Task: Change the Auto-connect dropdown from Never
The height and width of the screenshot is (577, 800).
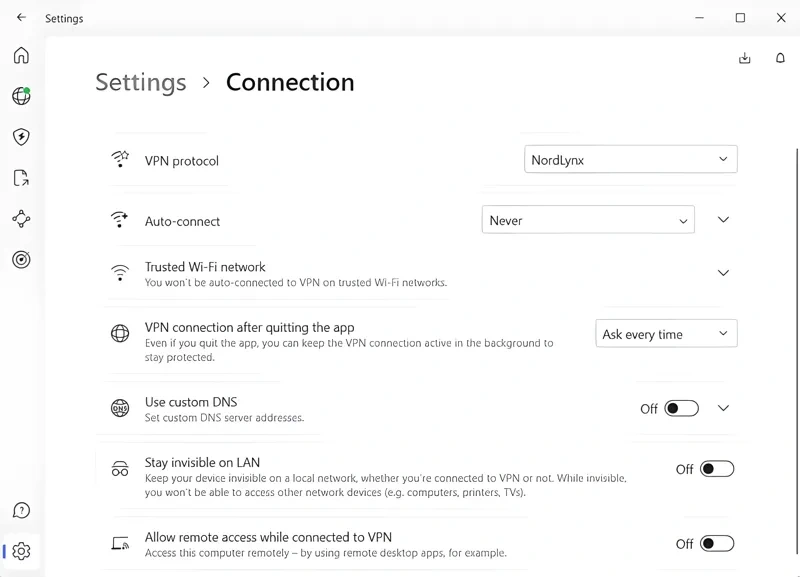Action: (587, 220)
